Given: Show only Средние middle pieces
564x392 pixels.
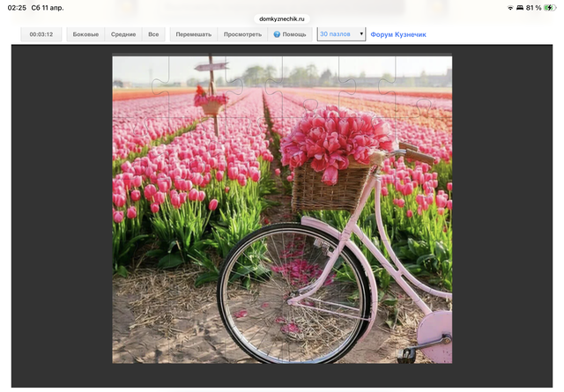Looking at the screenshot, I should click(122, 34).
